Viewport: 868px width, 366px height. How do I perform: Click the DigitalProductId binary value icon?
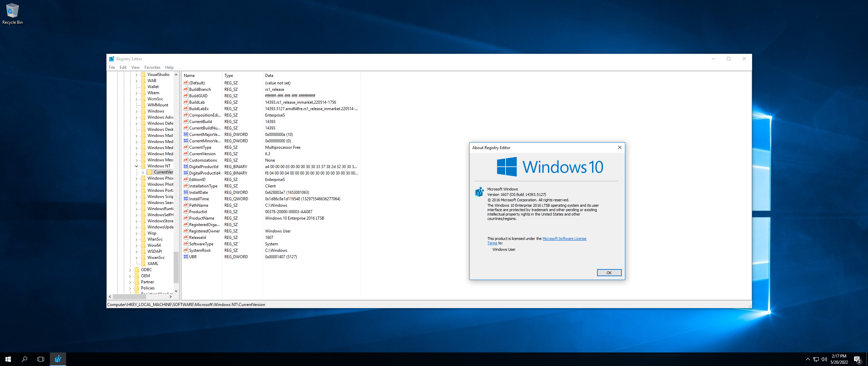186,166
